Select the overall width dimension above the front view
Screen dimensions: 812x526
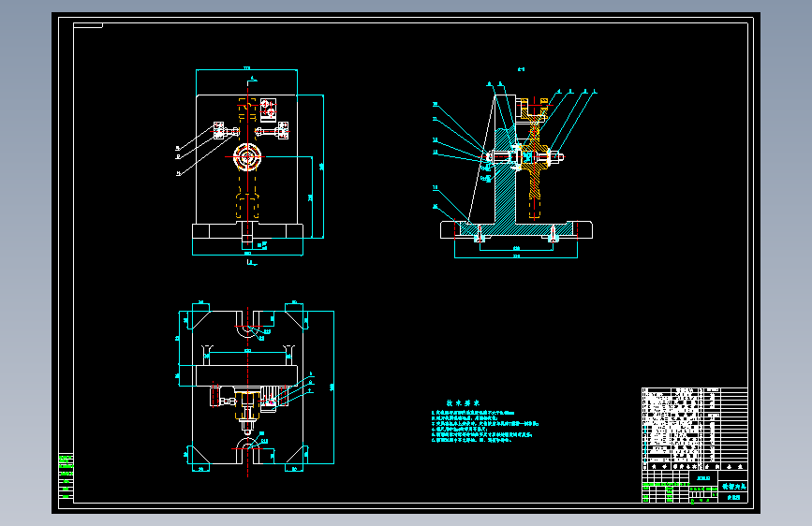tap(246, 69)
